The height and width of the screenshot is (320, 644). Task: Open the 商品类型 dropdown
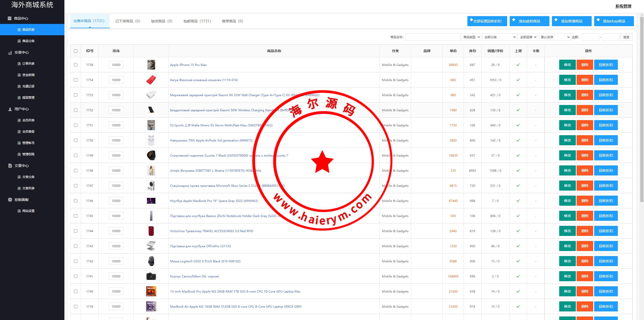[x=471, y=37]
